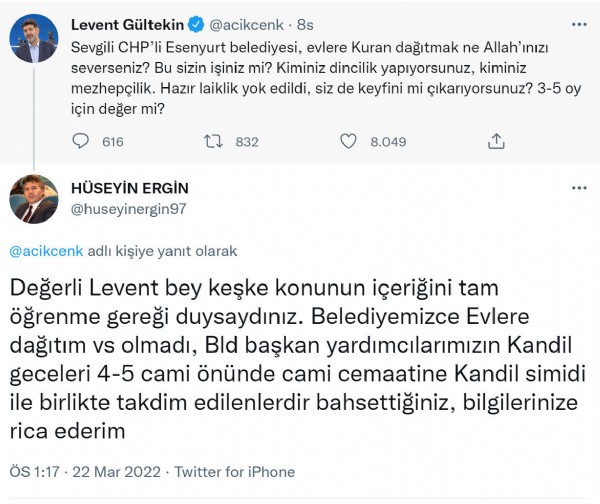Open Hüseyin Ergin's profile picture
The height and width of the screenshot is (504, 600).
33,199
